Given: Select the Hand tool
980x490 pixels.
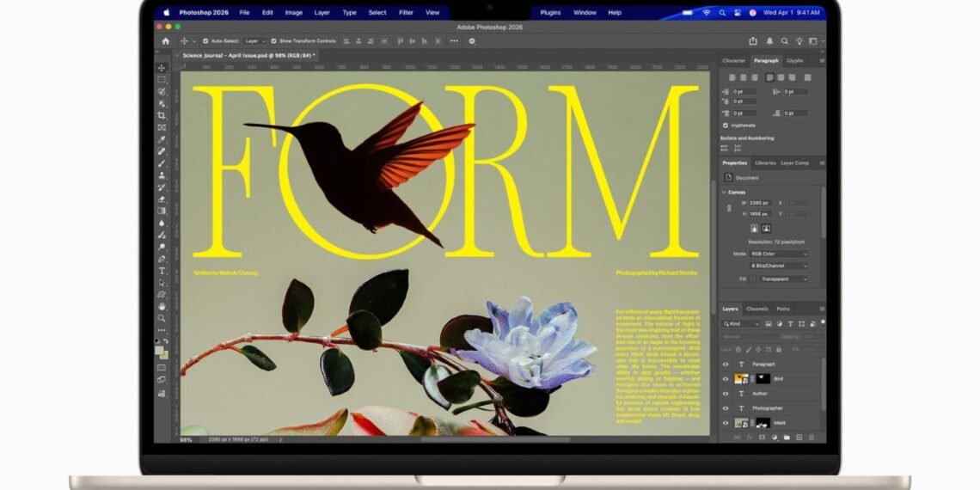Looking at the screenshot, I should (x=162, y=306).
